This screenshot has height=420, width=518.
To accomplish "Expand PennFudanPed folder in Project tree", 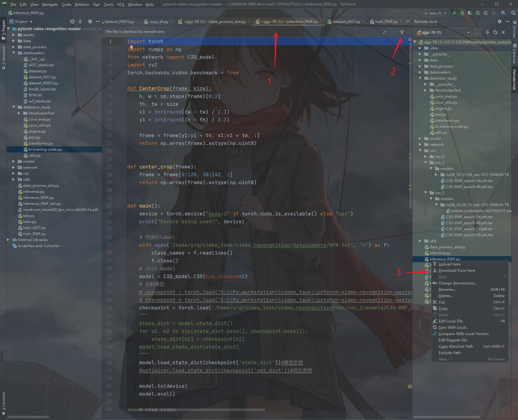I will point(19,113).
